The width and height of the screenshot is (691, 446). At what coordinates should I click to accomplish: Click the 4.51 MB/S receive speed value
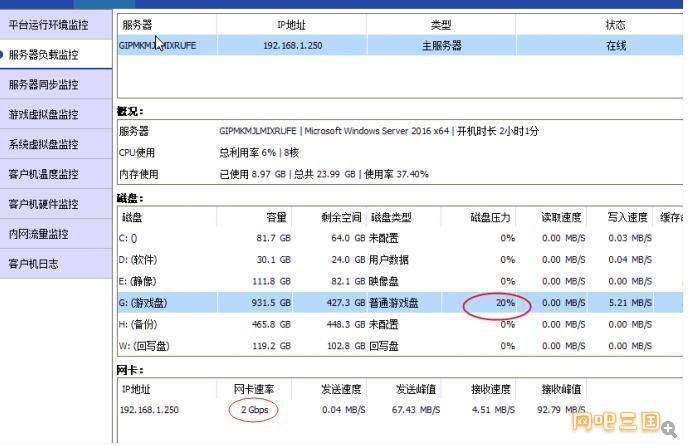coord(493,410)
